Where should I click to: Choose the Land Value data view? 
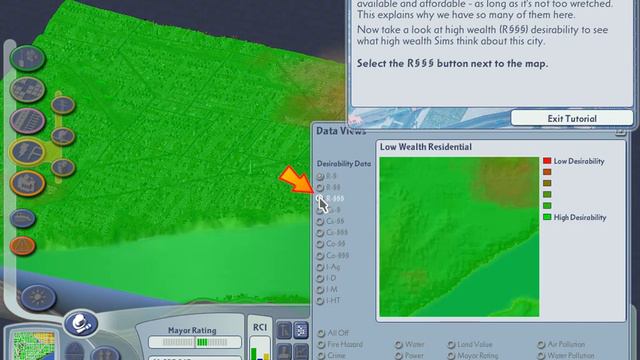click(470, 344)
